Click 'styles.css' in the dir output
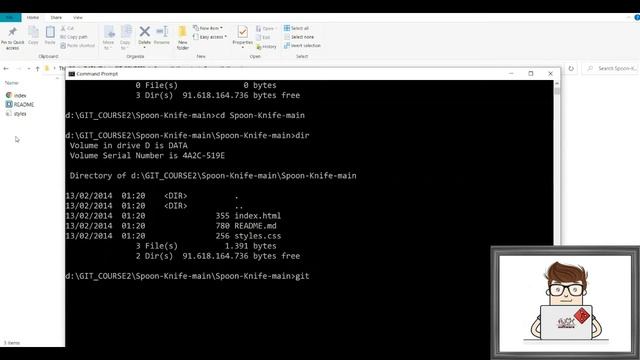Screen dimensions: 640x360 [258, 236]
